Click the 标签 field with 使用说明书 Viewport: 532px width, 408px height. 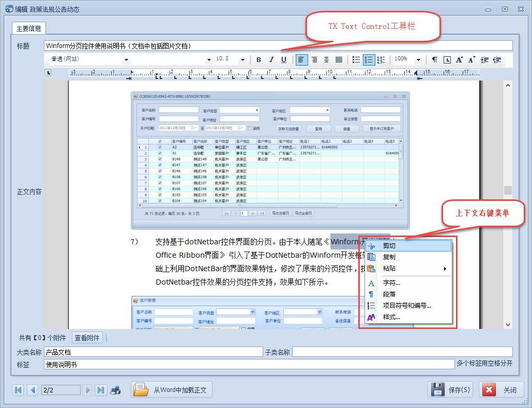[249, 364]
